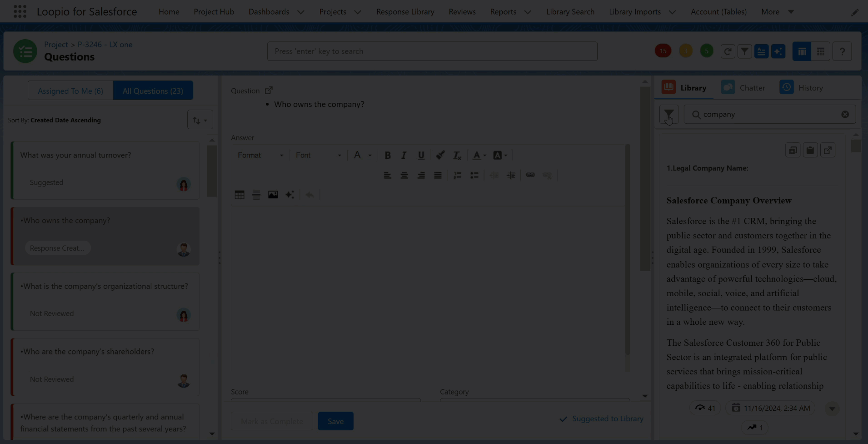Toggle italic formatting
Image resolution: width=868 pixels, height=444 pixels.
(x=404, y=156)
